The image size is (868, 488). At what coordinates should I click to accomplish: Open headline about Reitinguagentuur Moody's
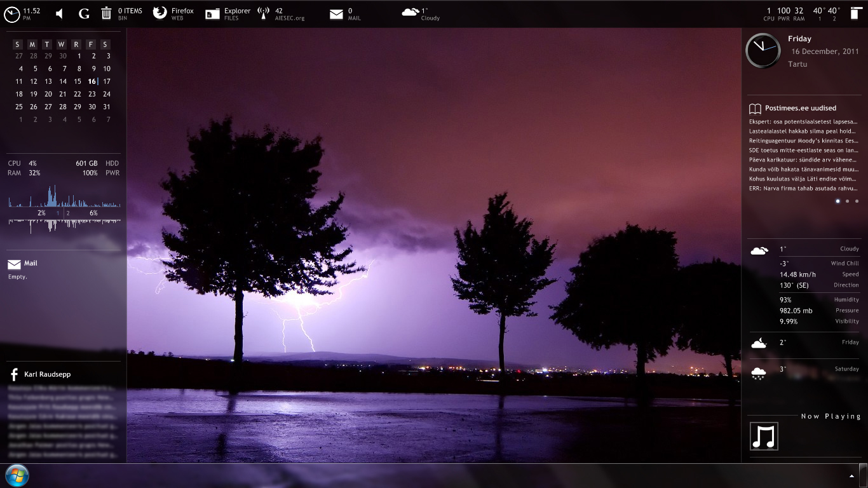coord(804,140)
